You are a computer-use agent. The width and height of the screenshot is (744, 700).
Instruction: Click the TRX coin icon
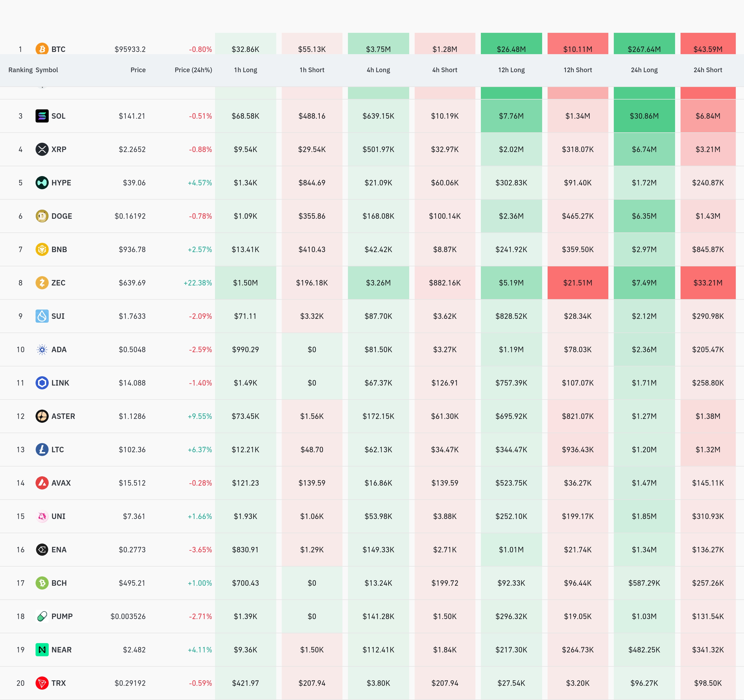pyautogui.click(x=42, y=683)
